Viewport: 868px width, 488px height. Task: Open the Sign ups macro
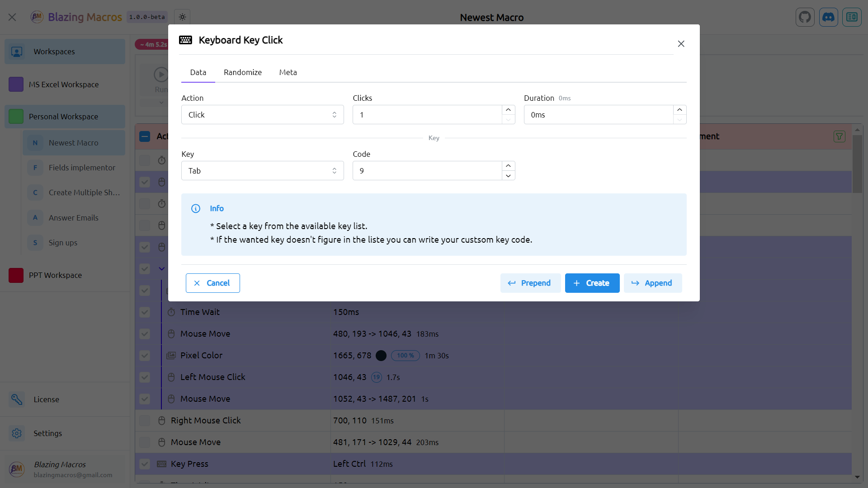pos(74,243)
